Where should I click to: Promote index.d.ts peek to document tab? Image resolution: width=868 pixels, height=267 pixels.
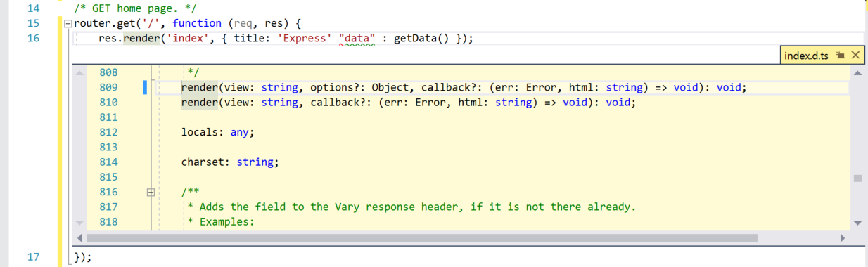tap(841, 56)
